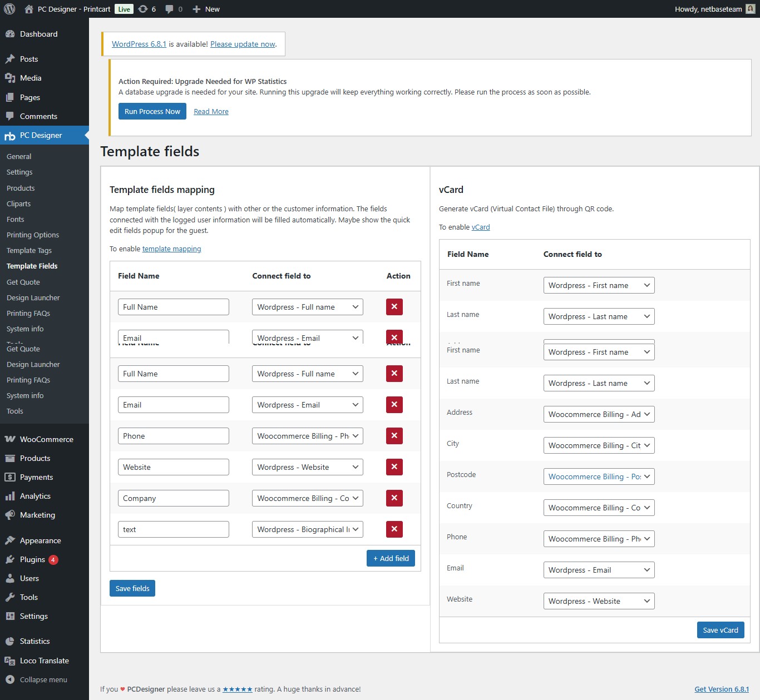Expand the vCard Address connect dropdown
Viewport: 760px width, 700px height.
599,414
